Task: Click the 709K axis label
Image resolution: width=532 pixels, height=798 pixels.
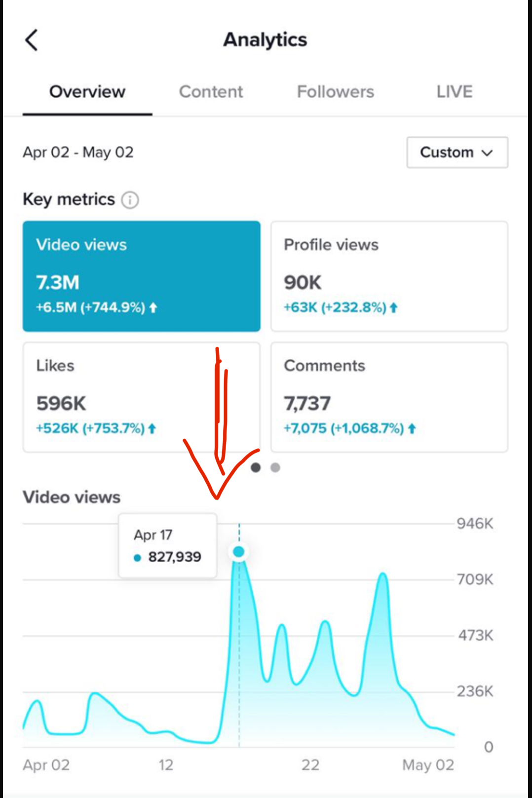Action: [475, 579]
